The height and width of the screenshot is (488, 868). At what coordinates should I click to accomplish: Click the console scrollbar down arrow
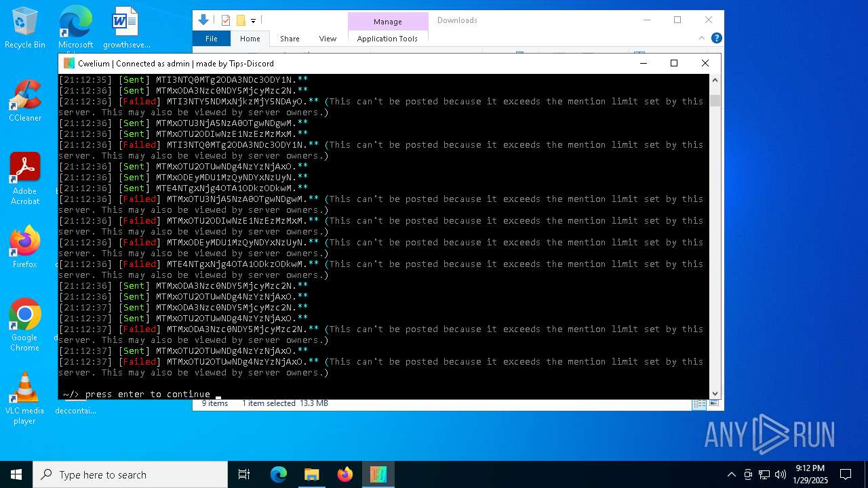[715, 393]
